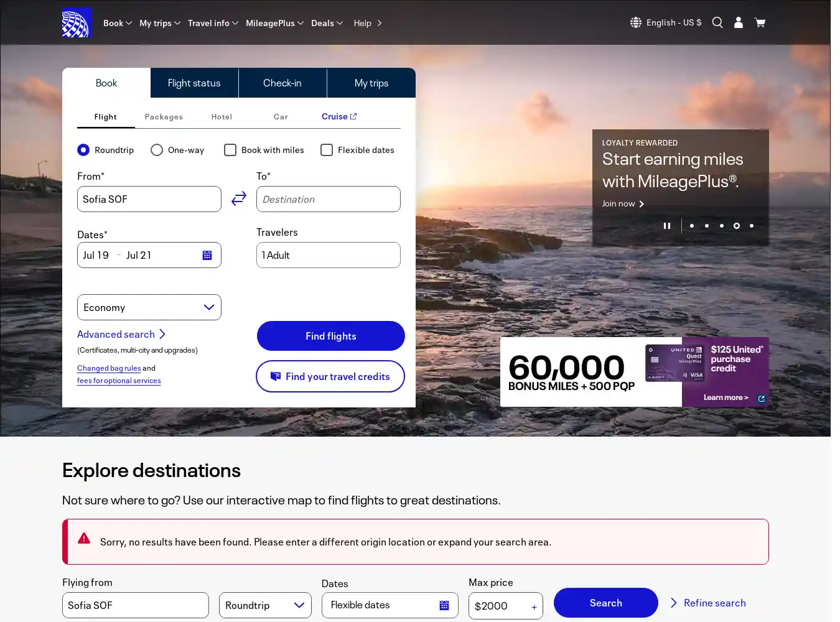
Task: Open the Help link in header
Action: 368,23
